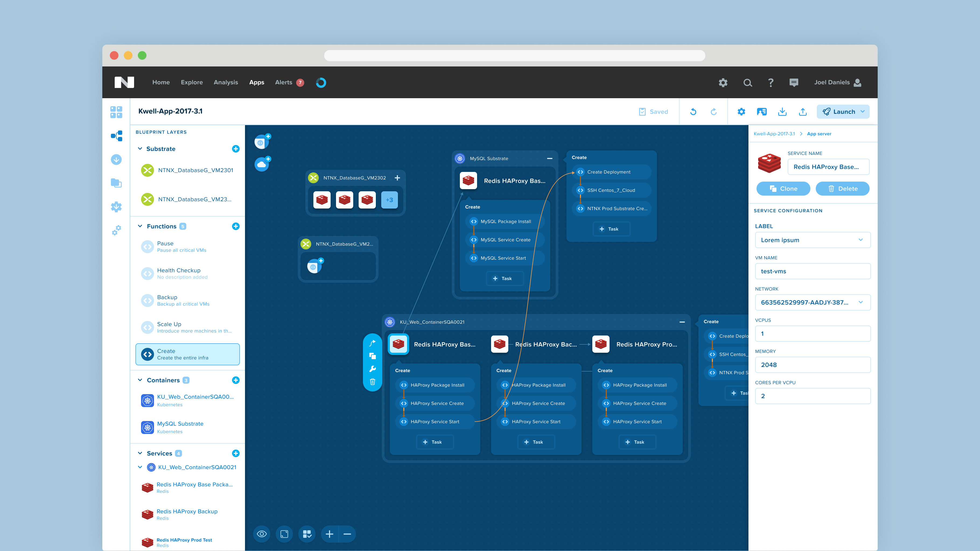Go to Home tab
Image resolution: width=980 pixels, height=551 pixels.
[x=161, y=83]
